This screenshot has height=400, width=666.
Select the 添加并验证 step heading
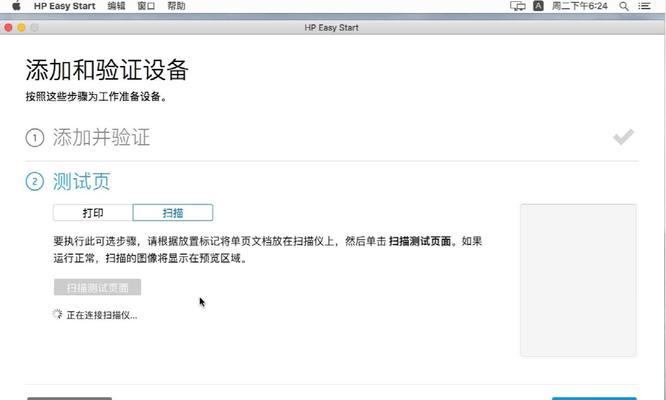tap(102, 138)
